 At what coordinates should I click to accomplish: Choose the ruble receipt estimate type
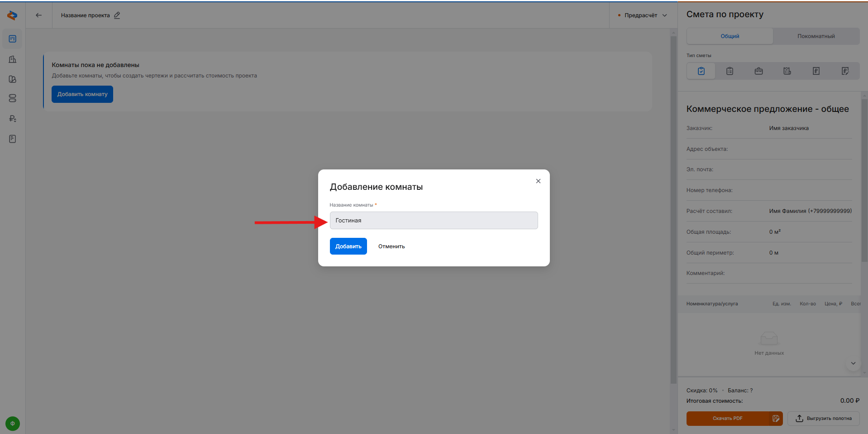point(816,71)
